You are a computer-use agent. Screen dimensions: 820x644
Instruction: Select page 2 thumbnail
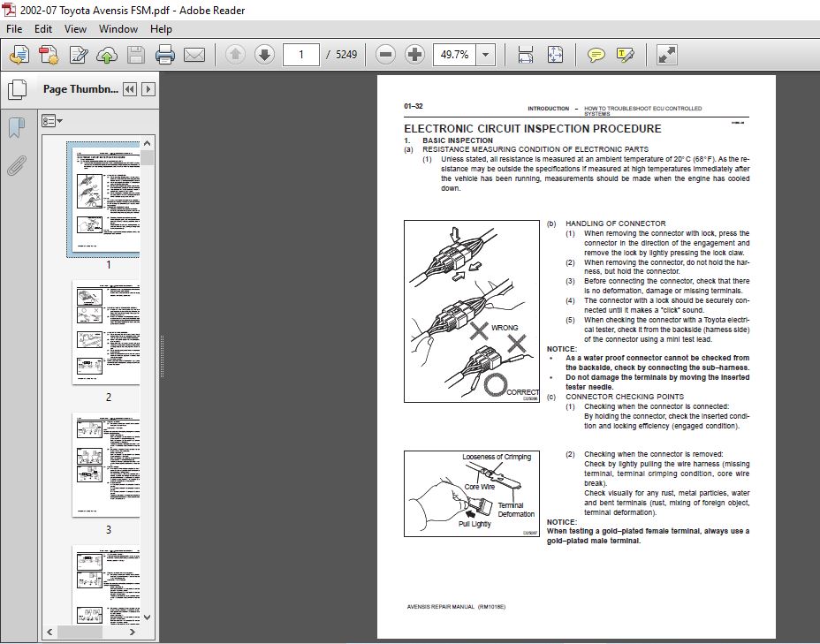coord(106,333)
